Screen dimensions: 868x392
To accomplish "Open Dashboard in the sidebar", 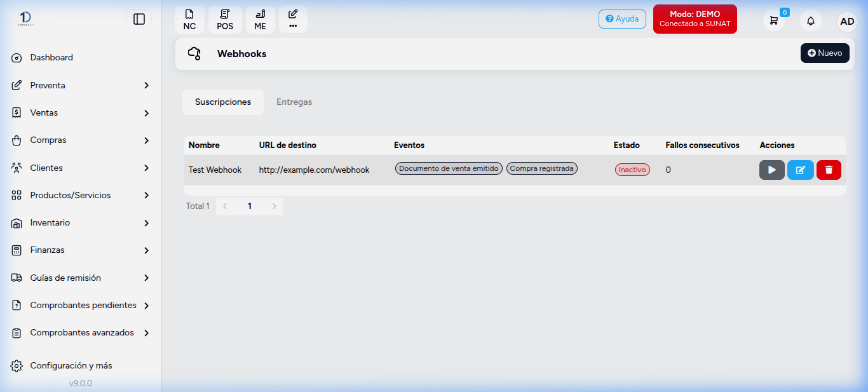I will click(x=51, y=58).
